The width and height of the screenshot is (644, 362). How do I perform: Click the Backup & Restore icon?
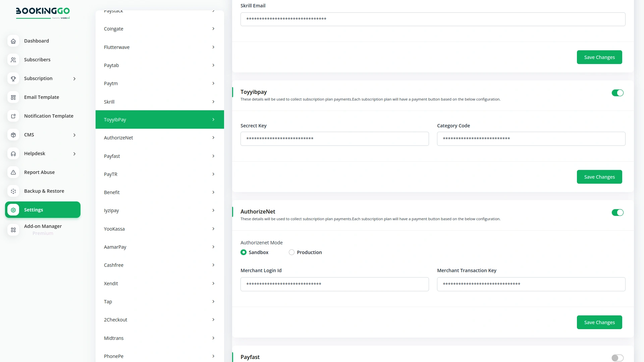[13, 191]
